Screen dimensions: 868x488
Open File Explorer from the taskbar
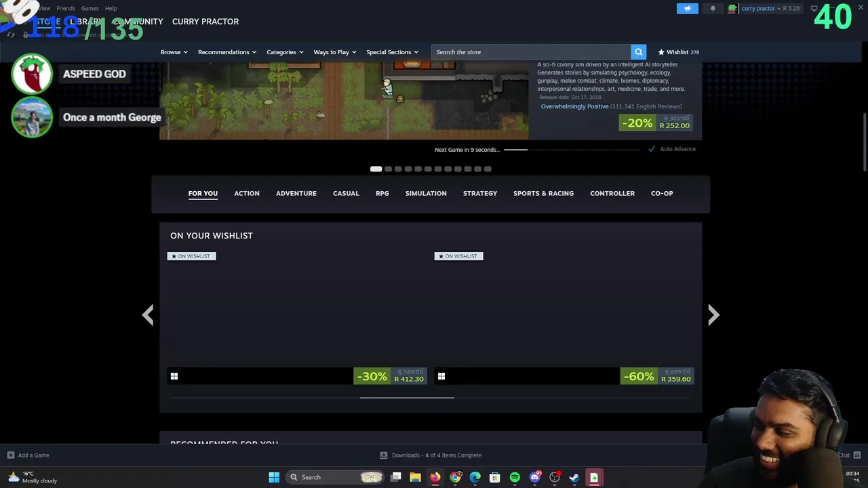pyautogui.click(x=416, y=477)
